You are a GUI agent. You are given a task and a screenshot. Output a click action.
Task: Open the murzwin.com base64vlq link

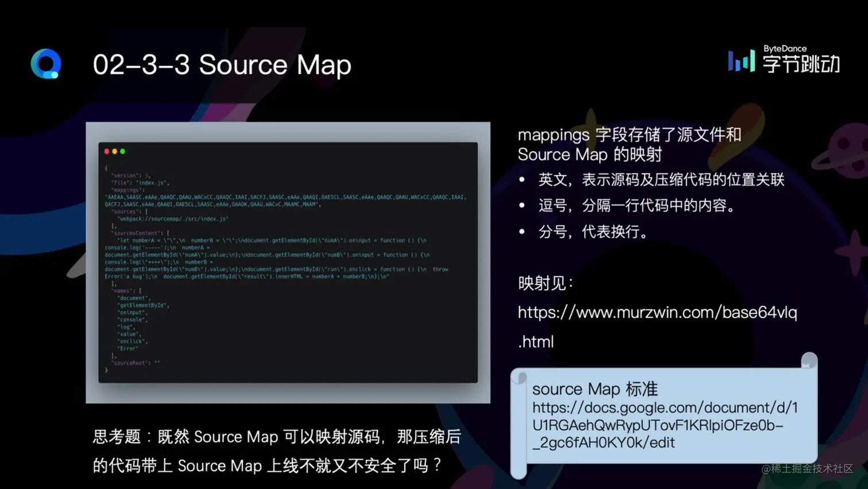[657, 327]
